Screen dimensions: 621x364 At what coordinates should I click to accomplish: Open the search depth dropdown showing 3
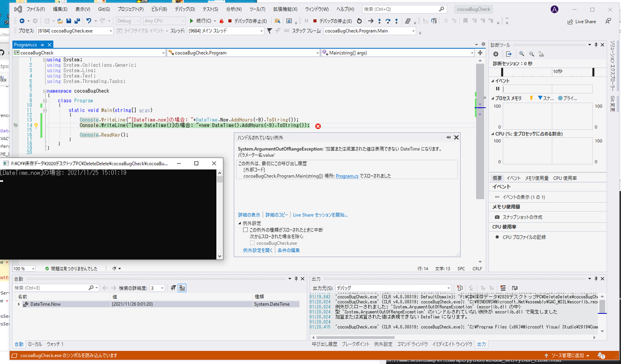point(157,288)
